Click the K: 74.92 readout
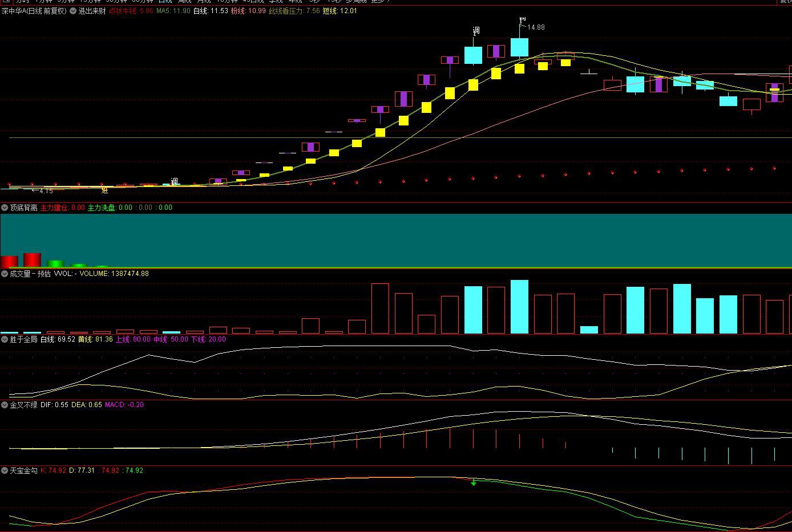 tap(53, 470)
